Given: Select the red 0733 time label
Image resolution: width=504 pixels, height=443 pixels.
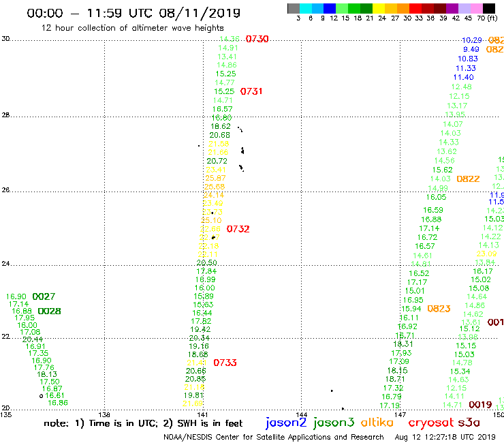Looking at the screenshot, I should tap(225, 363).
